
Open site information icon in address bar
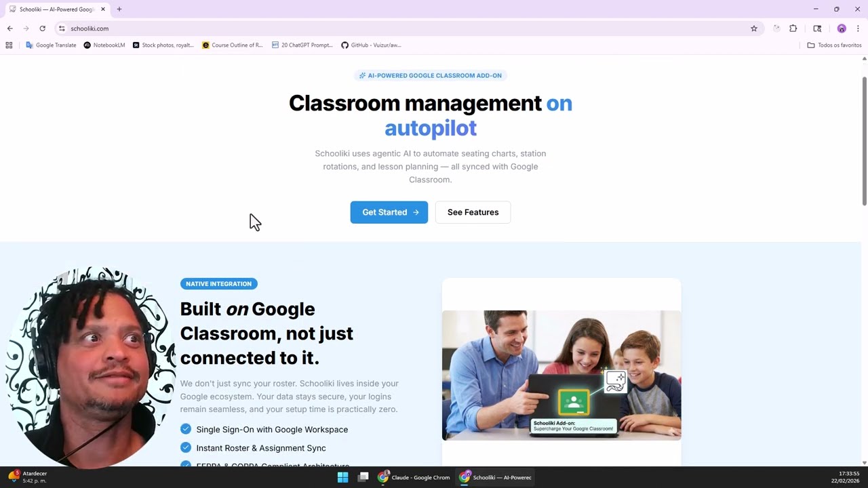coord(62,28)
